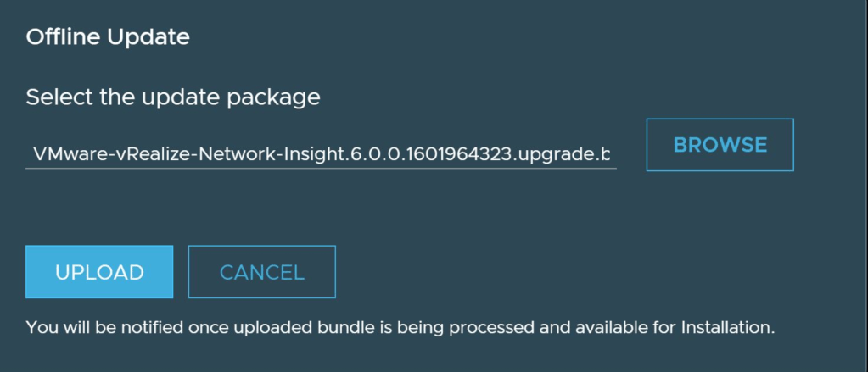The image size is (868, 372).
Task: Start uploading the upgrade package
Action: (x=99, y=272)
